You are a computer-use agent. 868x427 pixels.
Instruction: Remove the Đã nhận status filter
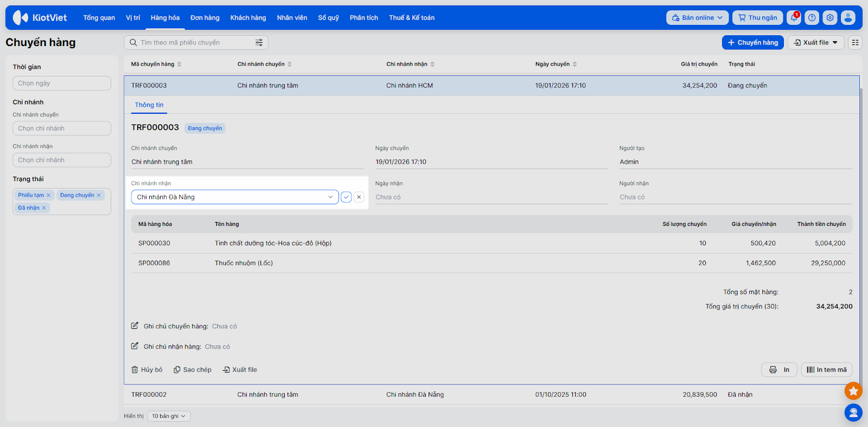point(44,208)
